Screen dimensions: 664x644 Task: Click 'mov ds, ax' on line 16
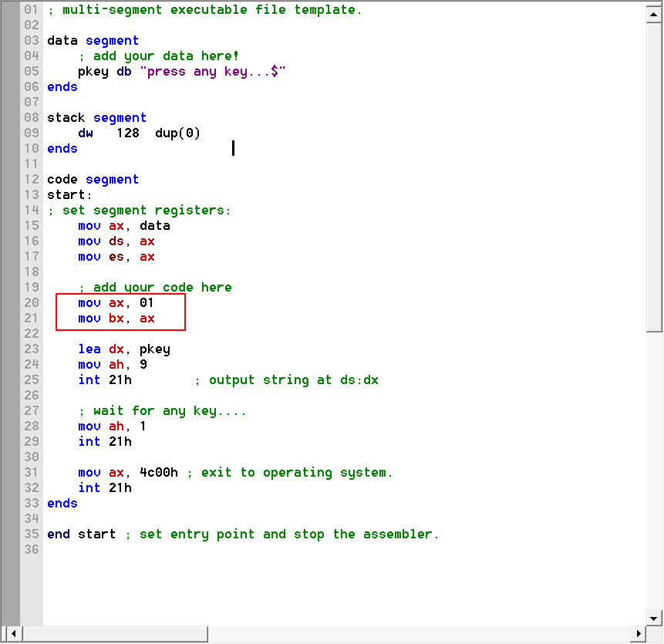[x=116, y=241]
